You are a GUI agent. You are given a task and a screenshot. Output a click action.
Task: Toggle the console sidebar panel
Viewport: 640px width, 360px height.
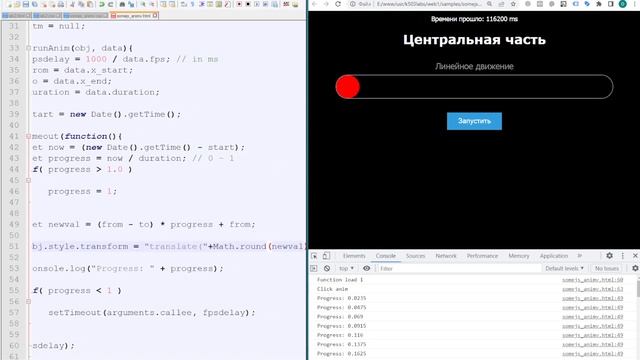coord(313,269)
